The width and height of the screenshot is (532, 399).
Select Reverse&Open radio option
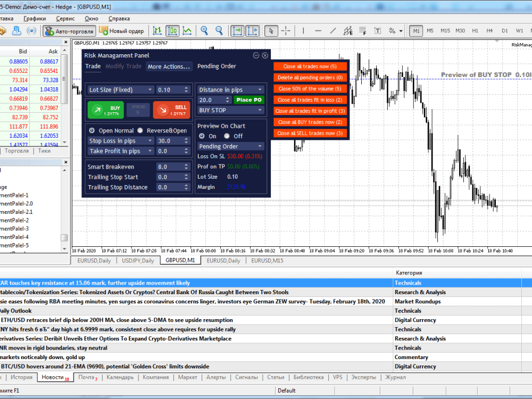point(140,131)
